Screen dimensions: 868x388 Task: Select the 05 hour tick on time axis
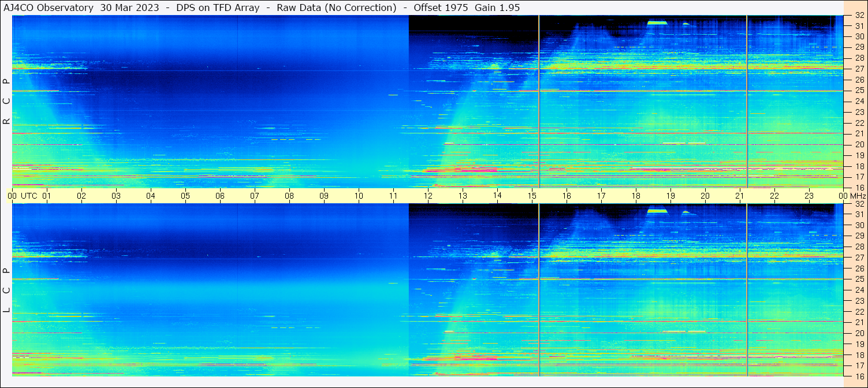[x=185, y=196]
